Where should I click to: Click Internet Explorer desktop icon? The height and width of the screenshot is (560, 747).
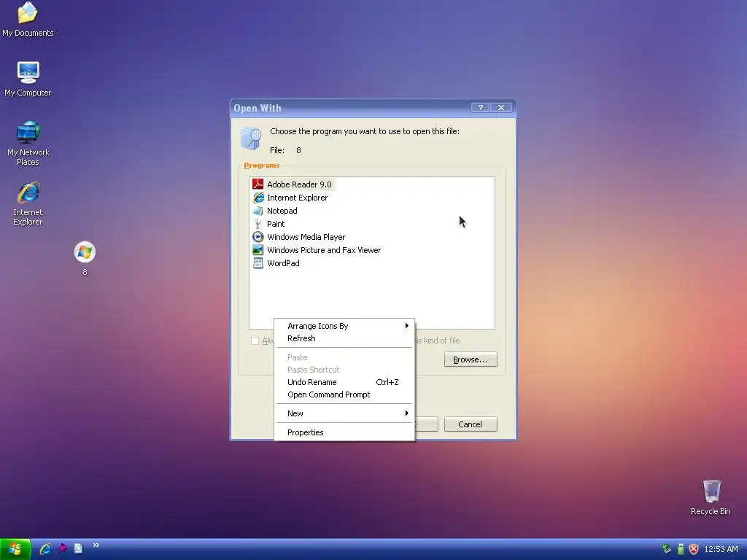(x=28, y=203)
